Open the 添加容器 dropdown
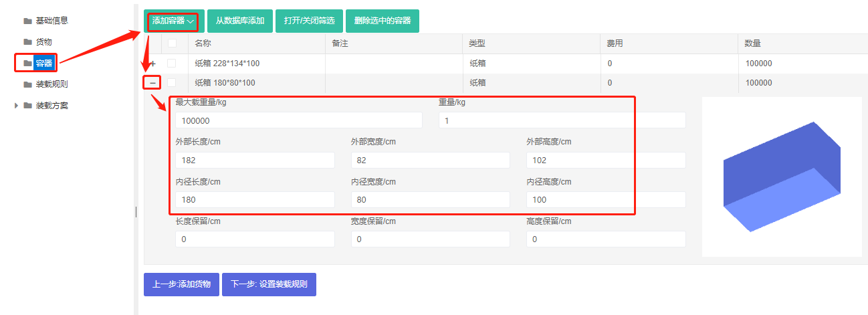Screen dimensions: 868x315 pyautogui.click(x=174, y=21)
